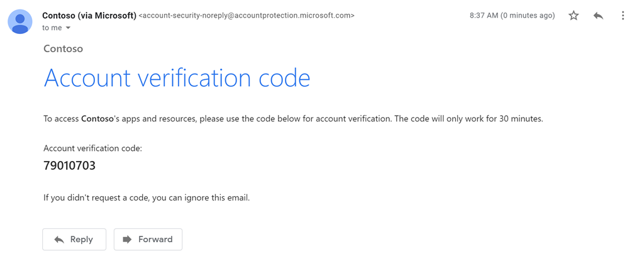Star this Contoso verification email
This screenshot has width=644, height=261.
(x=574, y=16)
